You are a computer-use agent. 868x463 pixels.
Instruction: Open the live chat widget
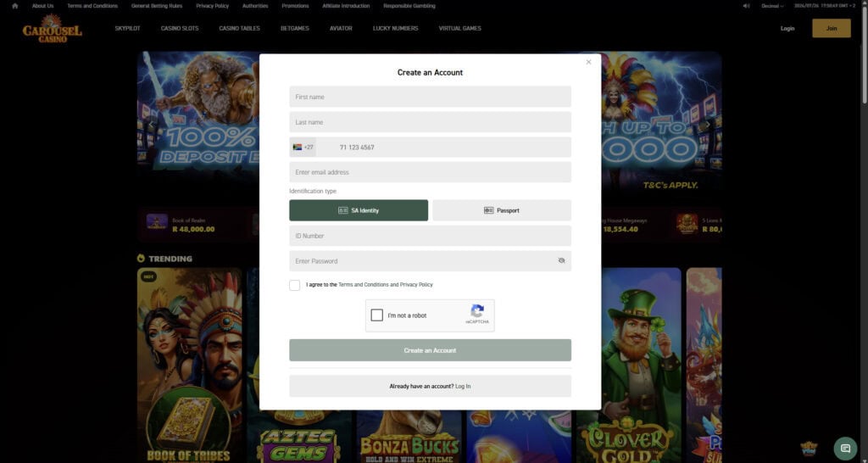(845, 448)
